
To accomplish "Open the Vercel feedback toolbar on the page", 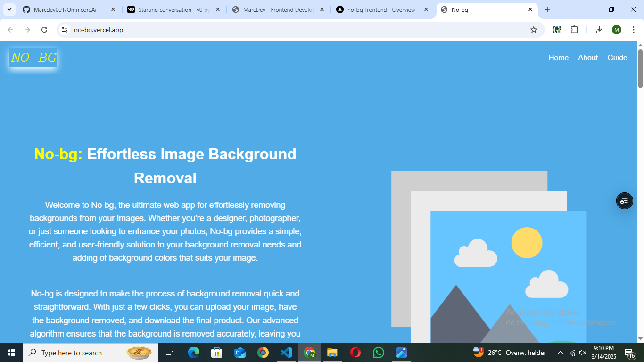I will click(624, 201).
